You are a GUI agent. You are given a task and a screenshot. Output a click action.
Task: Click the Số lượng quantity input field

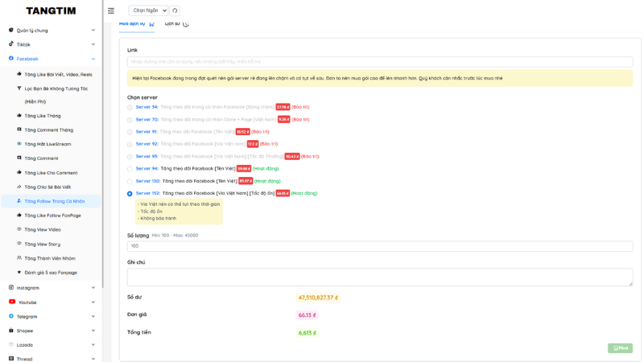pos(379,246)
